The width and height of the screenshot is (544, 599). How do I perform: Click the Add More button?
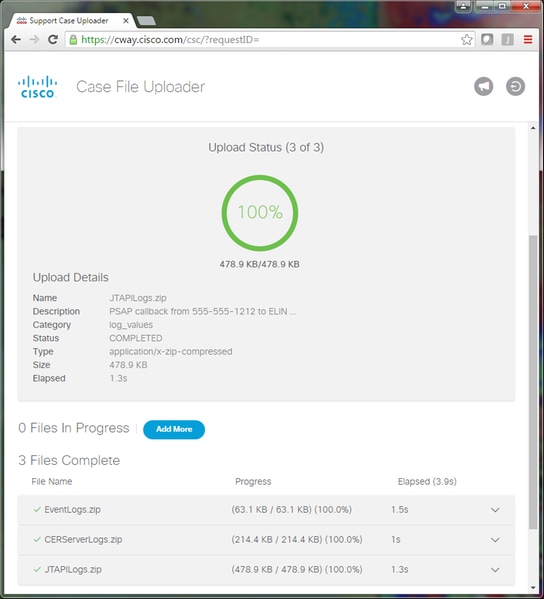(174, 429)
